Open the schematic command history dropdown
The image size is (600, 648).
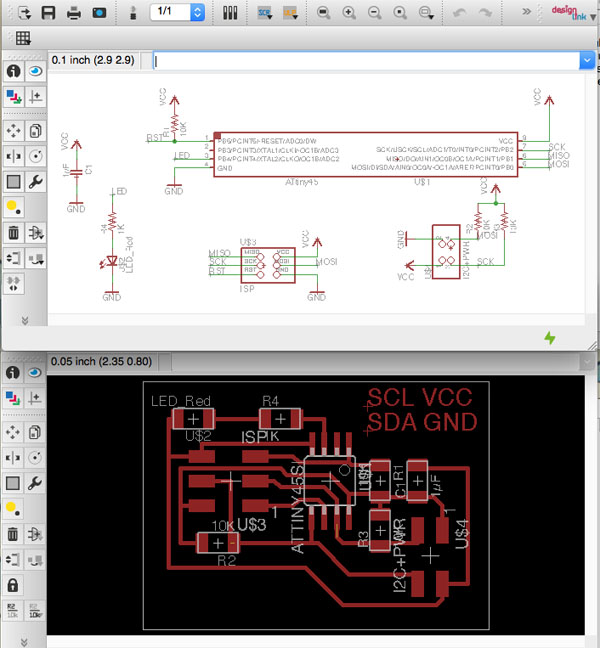tap(587, 61)
